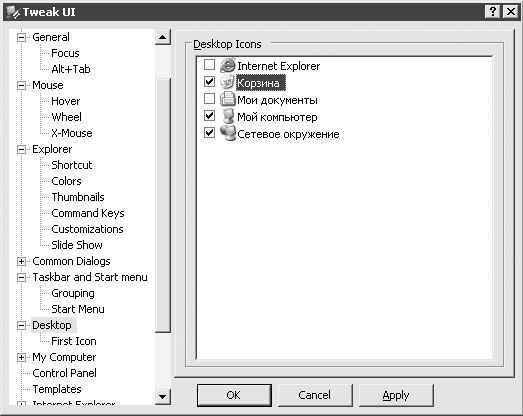This screenshot has width=523, height=416.
Task: Uncheck the Сетевое окружение checkbox
Action: pos(209,132)
